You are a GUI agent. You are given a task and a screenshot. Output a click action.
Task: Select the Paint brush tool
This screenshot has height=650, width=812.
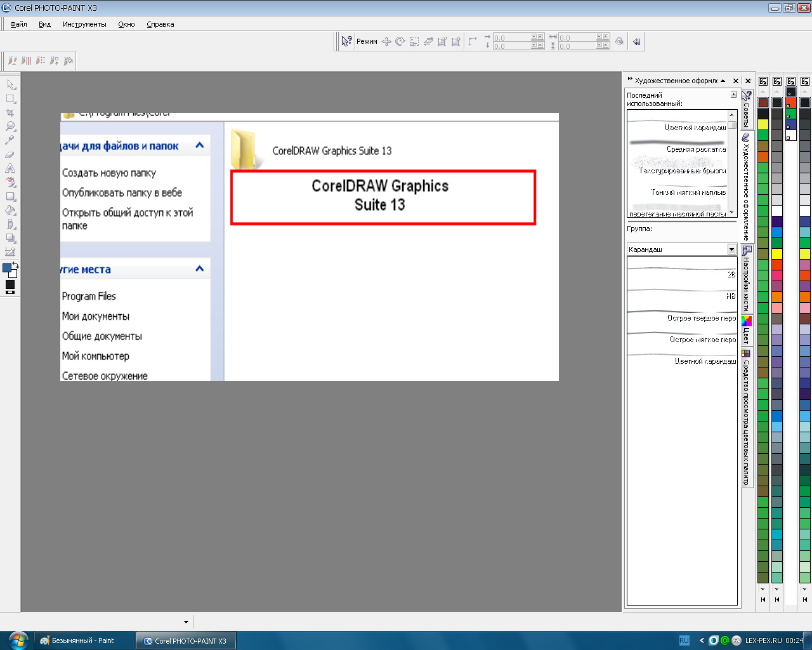11,225
